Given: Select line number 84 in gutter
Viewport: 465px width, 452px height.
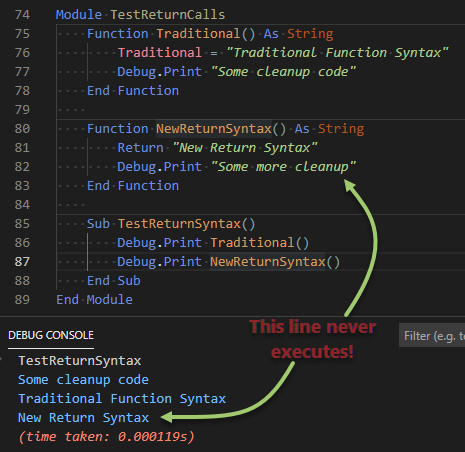Looking at the screenshot, I should point(22,205).
